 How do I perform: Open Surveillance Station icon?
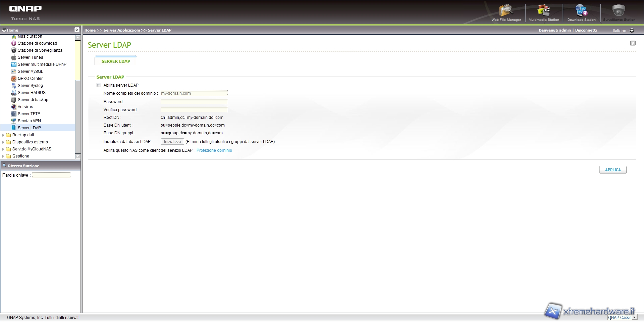pyautogui.click(x=619, y=12)
